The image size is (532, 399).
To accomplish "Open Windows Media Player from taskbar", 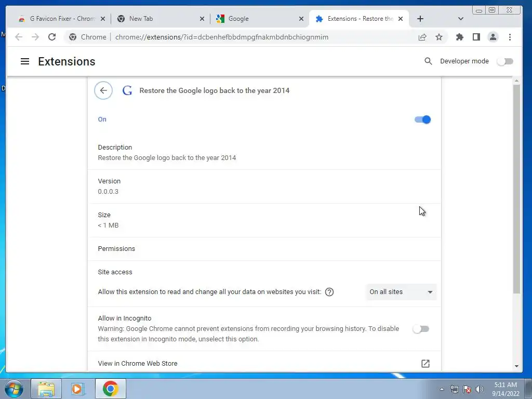I will 77,389.
